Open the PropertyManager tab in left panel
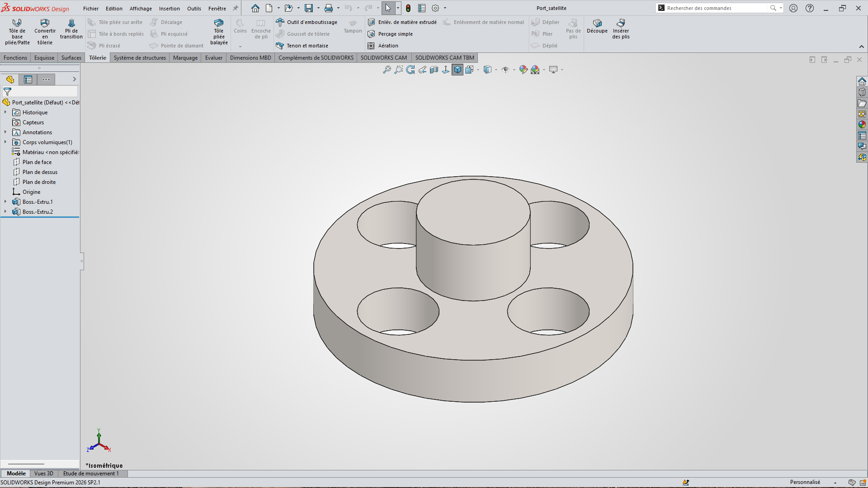The height and width of the screenshot is (488, 868). 28,80
